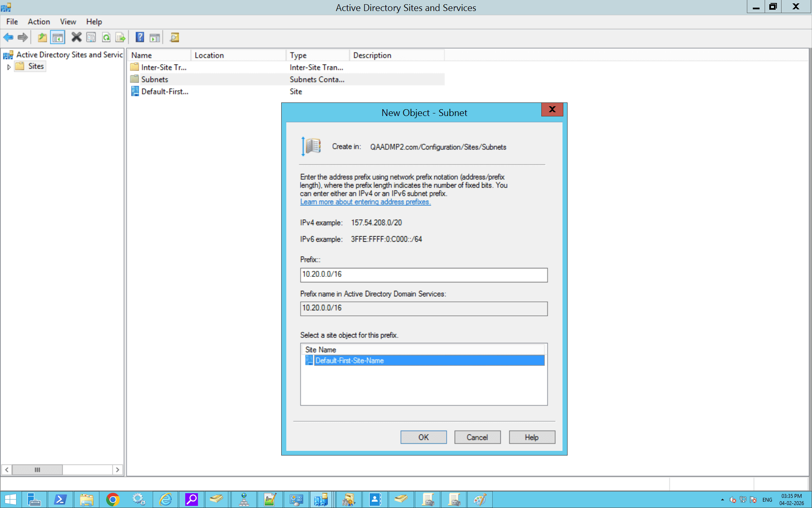812x508 pixels.
Task: Launch Windows PowerShell from the taskbar
Action: [x=60, y=500]
